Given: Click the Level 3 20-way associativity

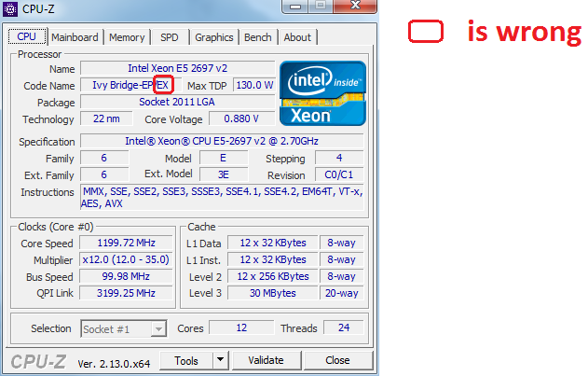Looking at the screenshot, I should click(341, 293).
